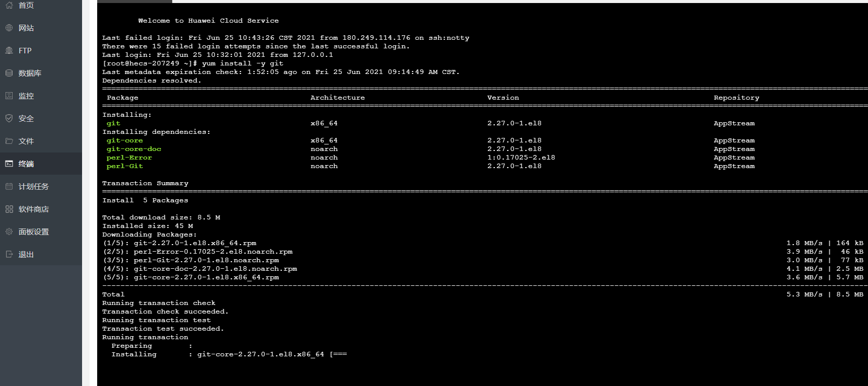Go to the FTP menu item

pyautogui.click(x=41, y=50)
